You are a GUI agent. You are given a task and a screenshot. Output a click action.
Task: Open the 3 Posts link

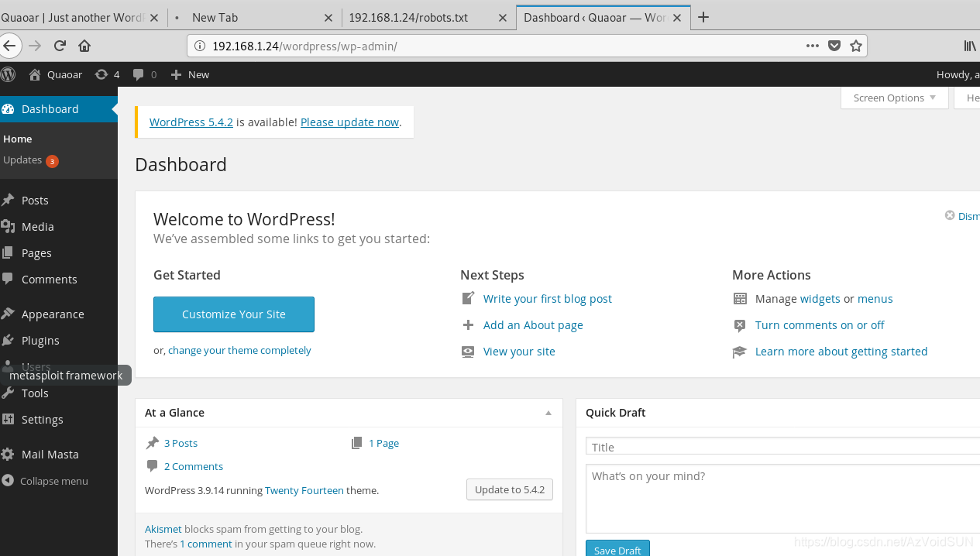click(181, 444)
